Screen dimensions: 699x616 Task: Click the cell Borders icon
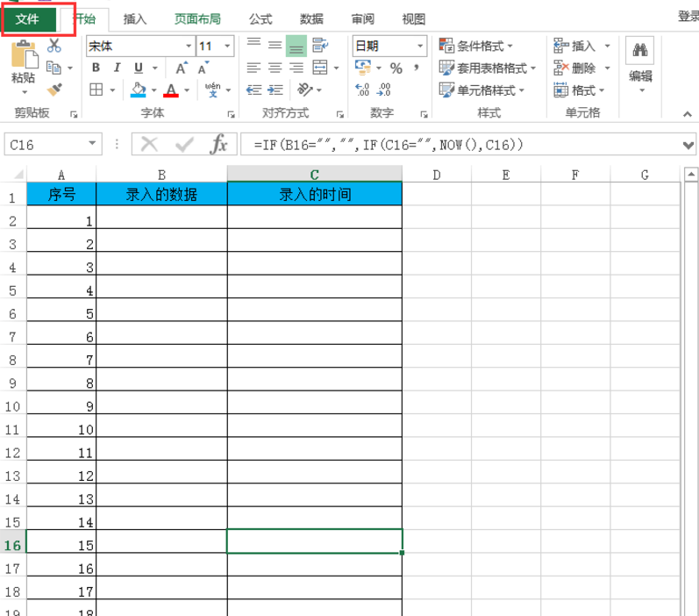tap(96, 90)
